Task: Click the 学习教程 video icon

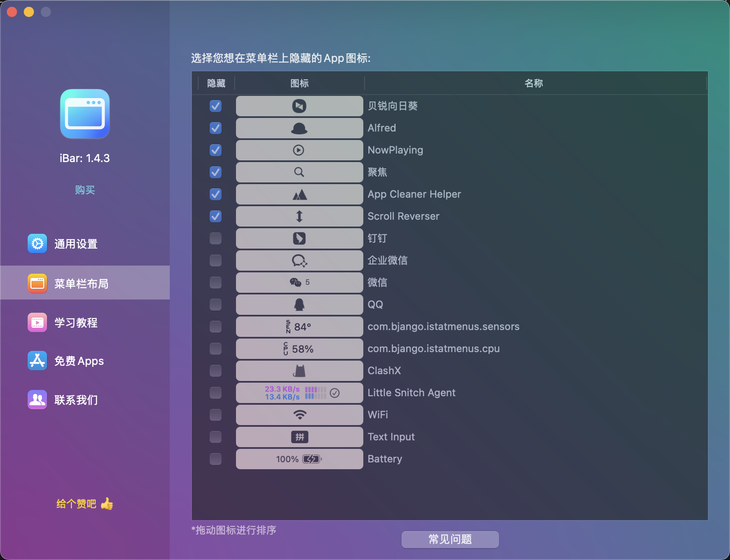Action: click(x=37, y=322)
